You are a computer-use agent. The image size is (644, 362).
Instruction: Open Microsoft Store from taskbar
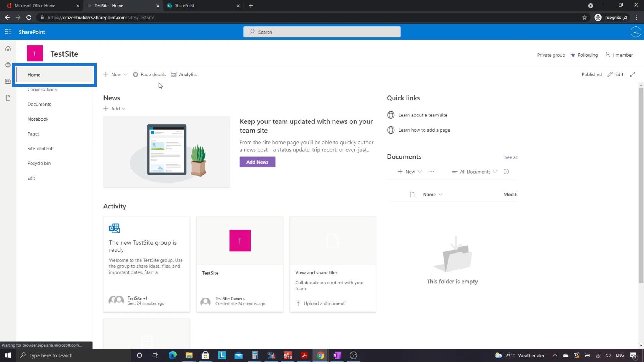tap(205, 355)
